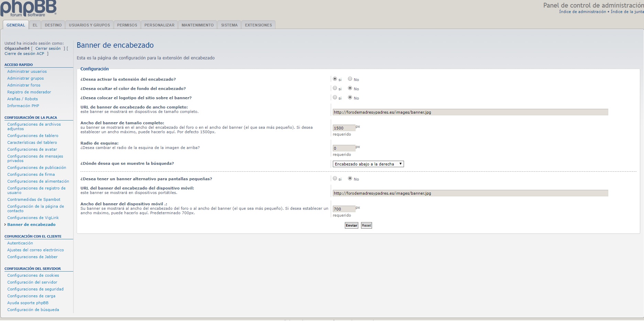Go to Índice de administración link
The height and width of the screenshot is (321, 644).
coord(582,12)
